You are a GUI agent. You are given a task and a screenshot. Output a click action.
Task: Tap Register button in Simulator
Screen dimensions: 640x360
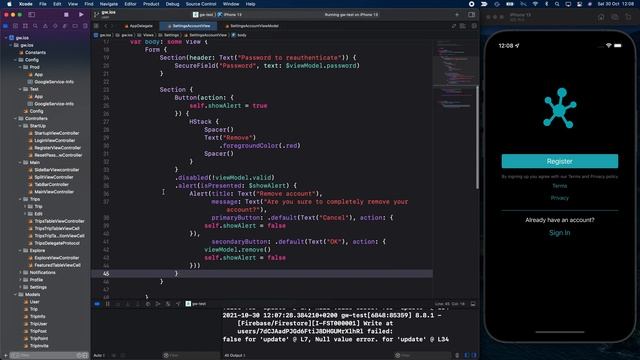[560, 161]
